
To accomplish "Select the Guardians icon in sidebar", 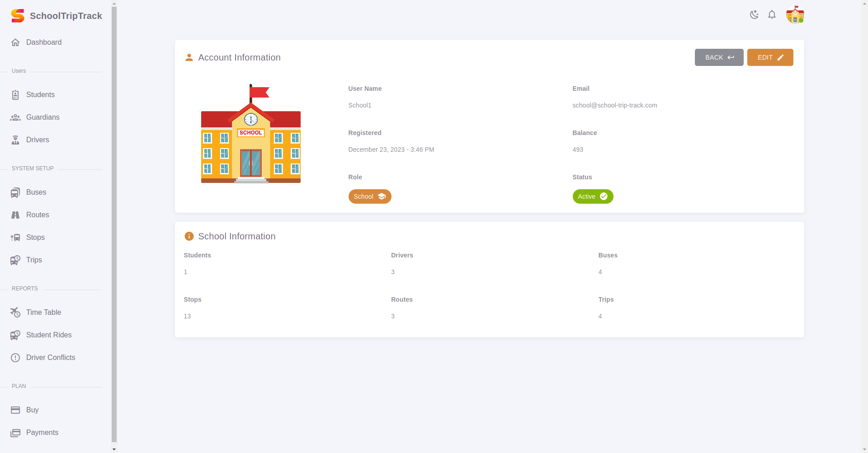I will point(16,117).
